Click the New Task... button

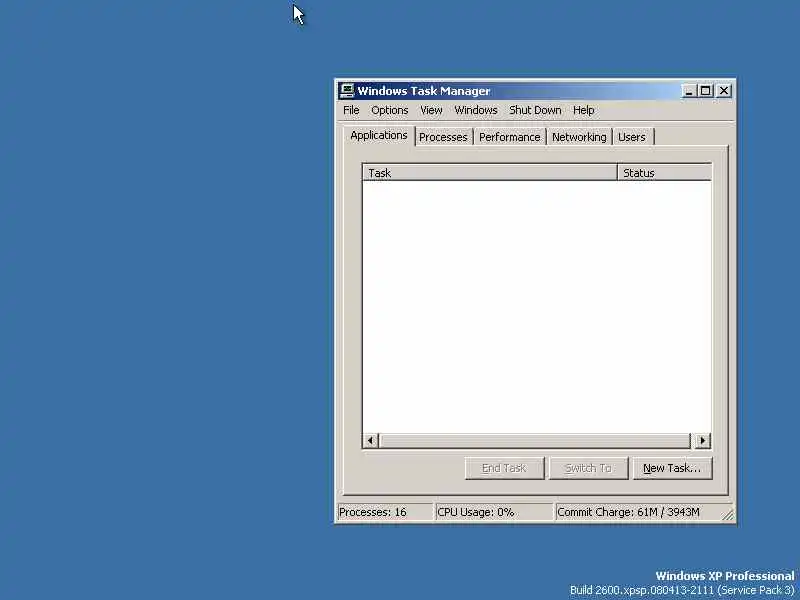(672, 468)
